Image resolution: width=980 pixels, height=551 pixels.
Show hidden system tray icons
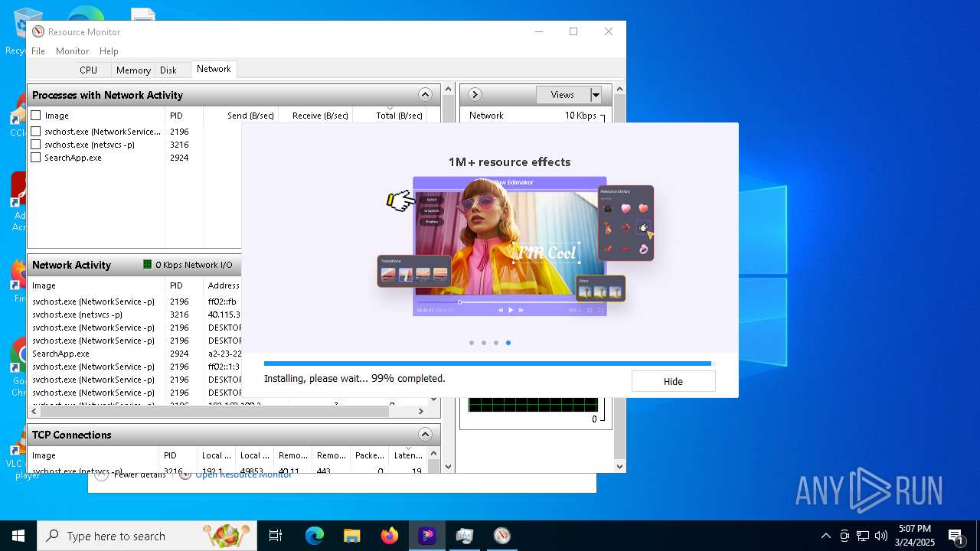[826, 536]
